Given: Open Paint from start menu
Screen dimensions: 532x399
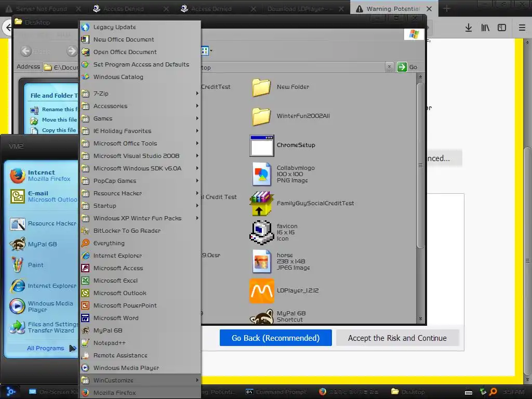Looking at the screenshot, I should pyautogui.click(x=43, y=265).
